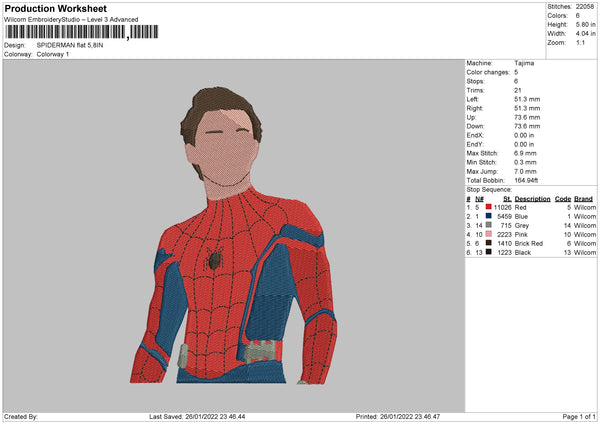Screen dimensions: 600x424
Task: Click the Colorway 1 value
Action: point(53,54)
